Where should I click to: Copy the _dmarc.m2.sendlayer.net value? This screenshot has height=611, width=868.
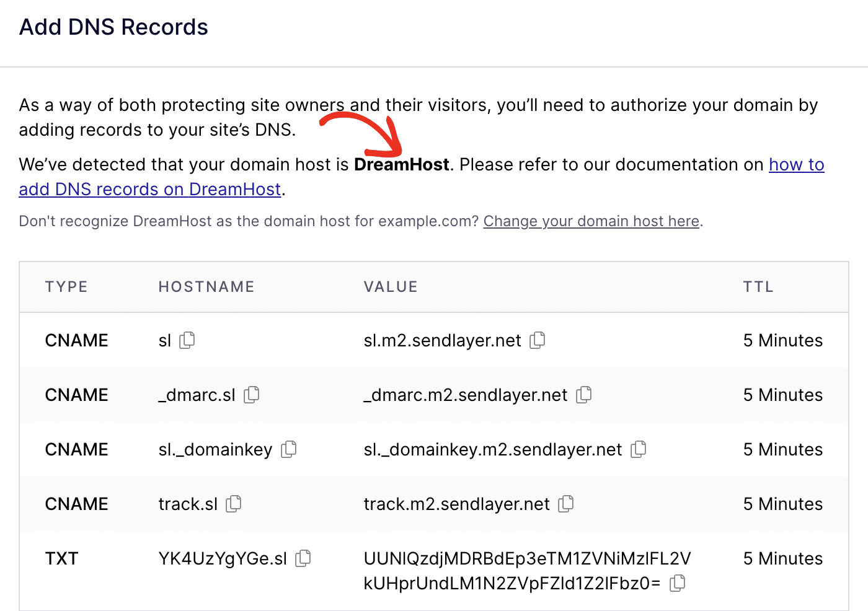[x=583, y=395]
